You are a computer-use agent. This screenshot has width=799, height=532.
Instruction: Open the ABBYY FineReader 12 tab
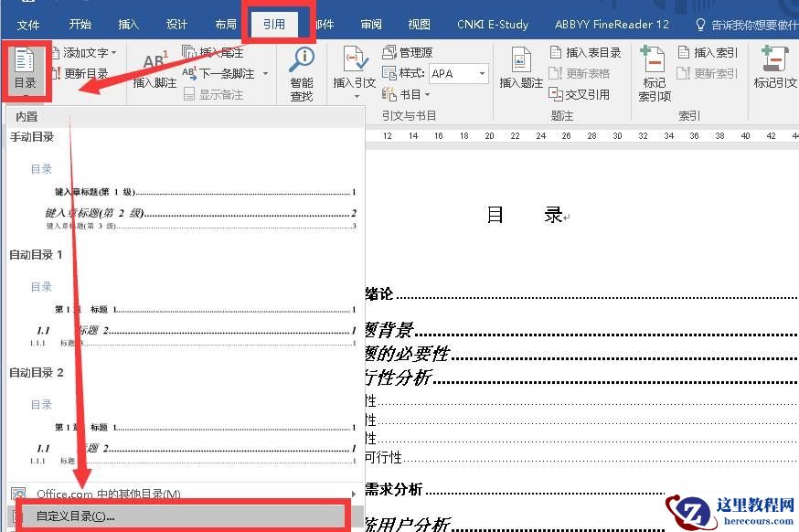612,25
